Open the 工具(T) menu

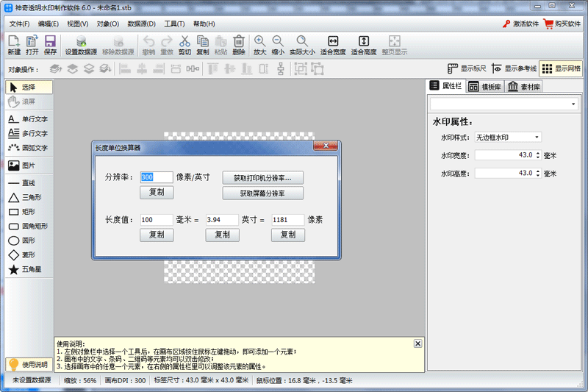tap(174, 24)
